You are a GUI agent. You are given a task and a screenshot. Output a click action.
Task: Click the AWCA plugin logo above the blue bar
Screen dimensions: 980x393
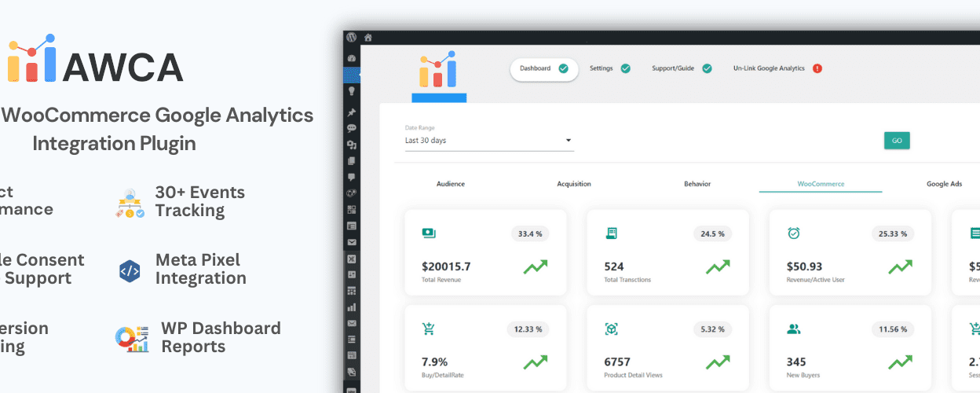pyautogui.click(x=438, y=69)
